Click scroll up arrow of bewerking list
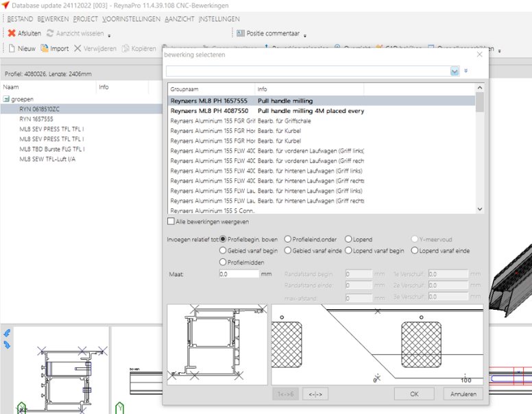This screenshot has width=532, height=414. coord(480,88)
